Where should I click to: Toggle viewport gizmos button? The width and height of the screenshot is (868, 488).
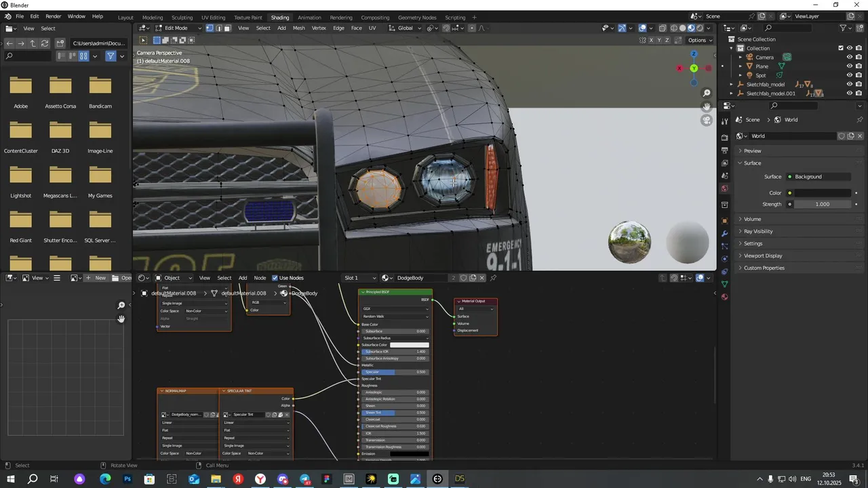[x=622, y=28]
